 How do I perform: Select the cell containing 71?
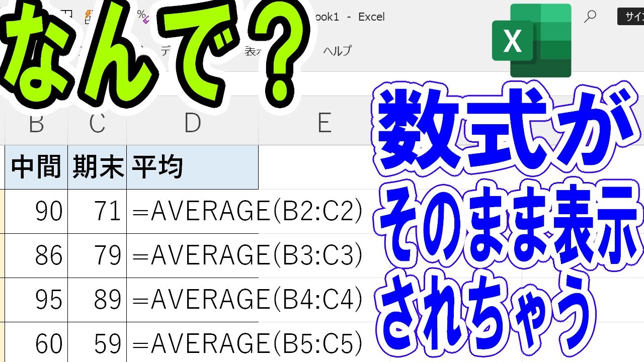(97, 212)
